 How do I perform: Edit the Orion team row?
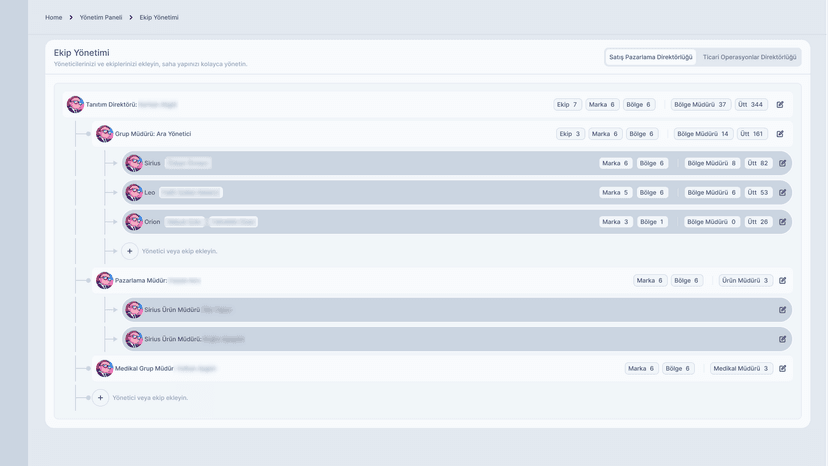point(782,222)
